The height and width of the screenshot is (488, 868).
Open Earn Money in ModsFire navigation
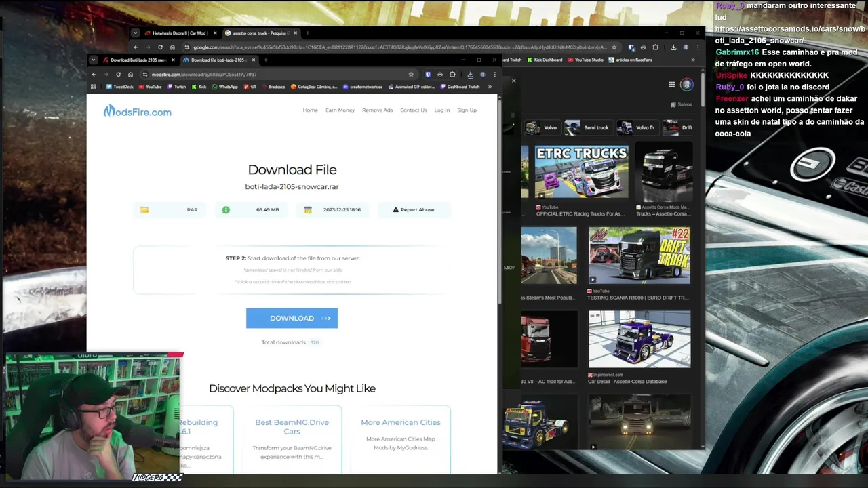coord(340,110)
